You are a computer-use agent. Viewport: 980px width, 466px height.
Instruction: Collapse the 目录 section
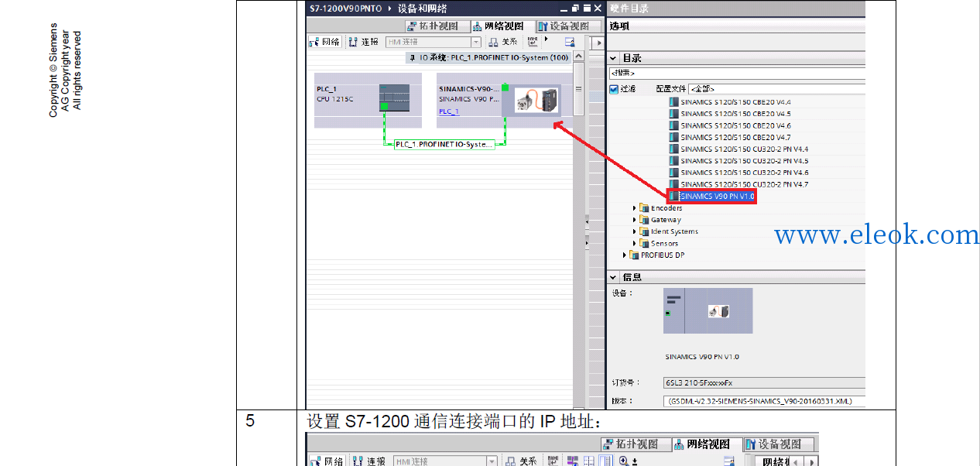[614, 58]
